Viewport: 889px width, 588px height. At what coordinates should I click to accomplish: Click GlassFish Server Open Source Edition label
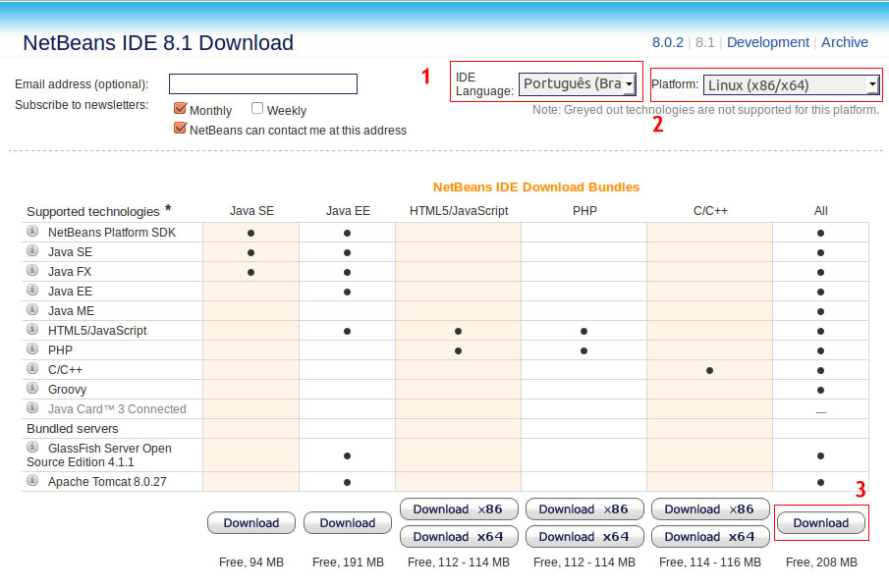click(x=99, y=454)
